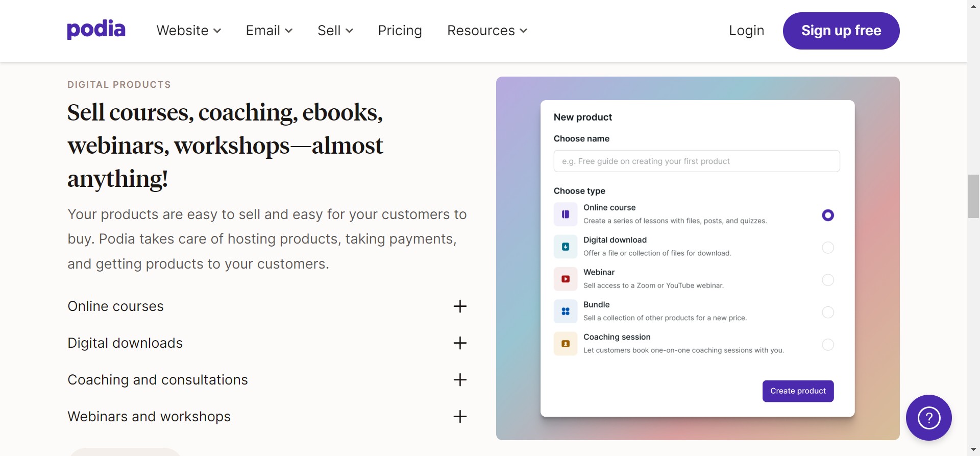Click the Login link
The height and width of the screenshot is (456, 980).
pos(746,31)
